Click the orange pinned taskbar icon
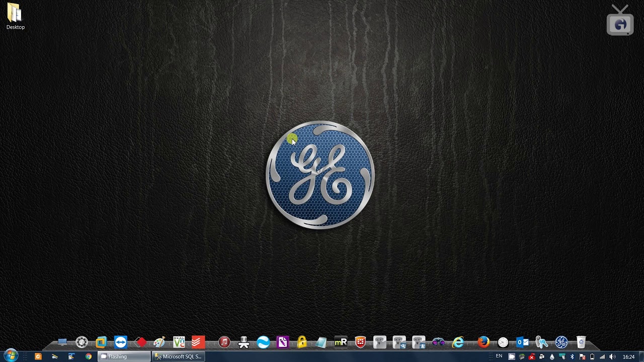The height and width of the screenshot is (362, 644). (x=38, y=356)
